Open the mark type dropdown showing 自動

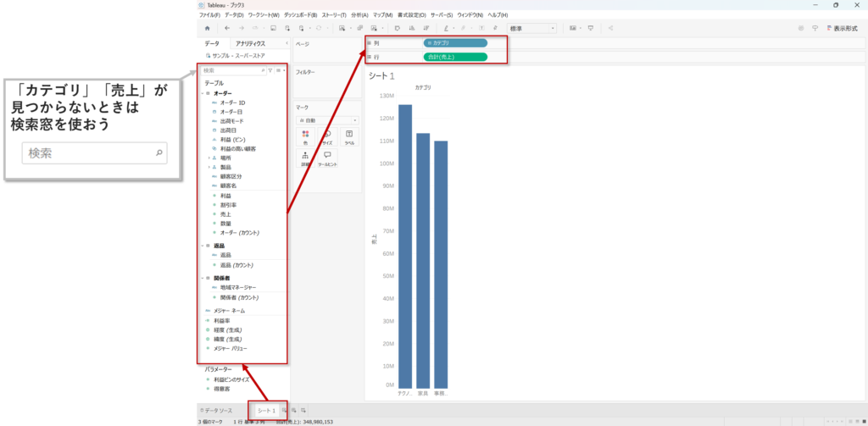(x=327, y=120)
